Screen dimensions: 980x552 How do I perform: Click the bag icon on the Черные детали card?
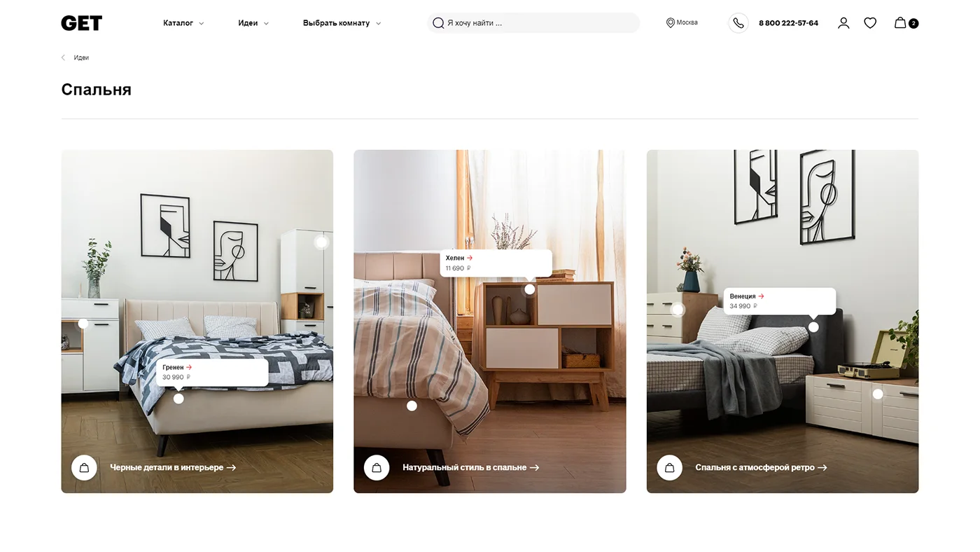pos(84,467)
